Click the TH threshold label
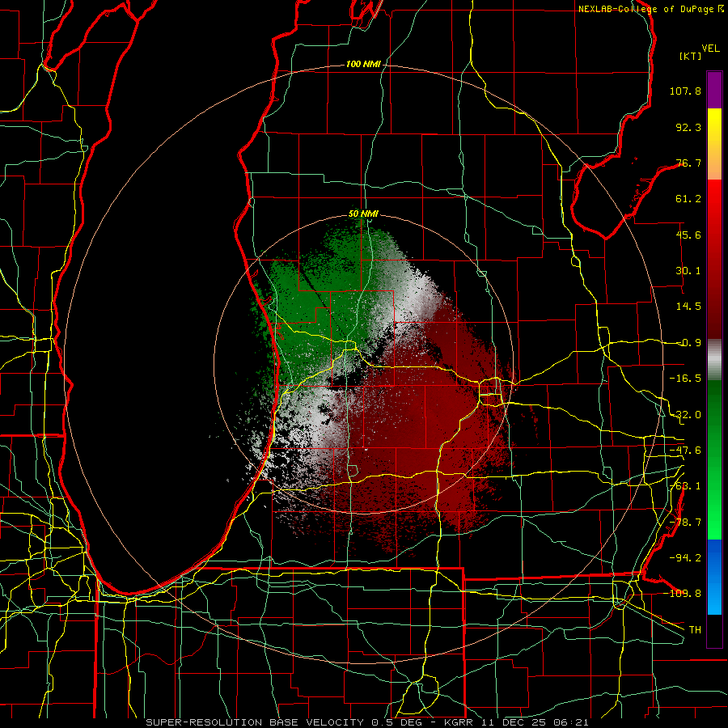This screenshot has width=728, height=728. pos(695,629)
